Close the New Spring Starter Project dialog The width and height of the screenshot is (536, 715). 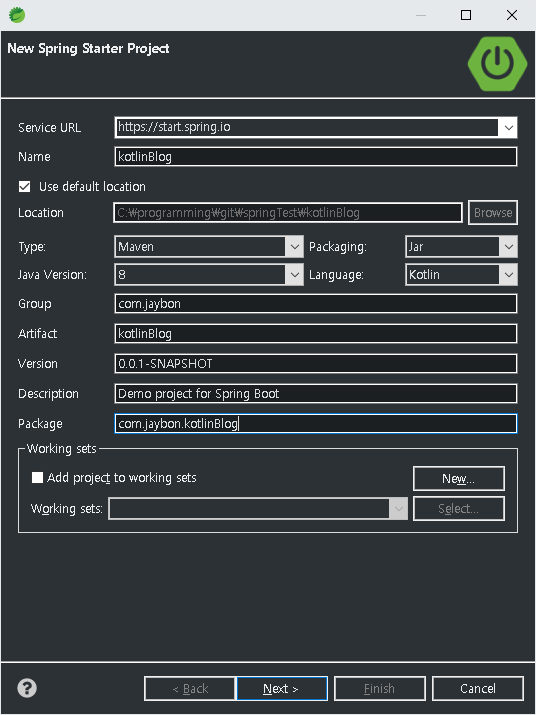click(512, 15)
